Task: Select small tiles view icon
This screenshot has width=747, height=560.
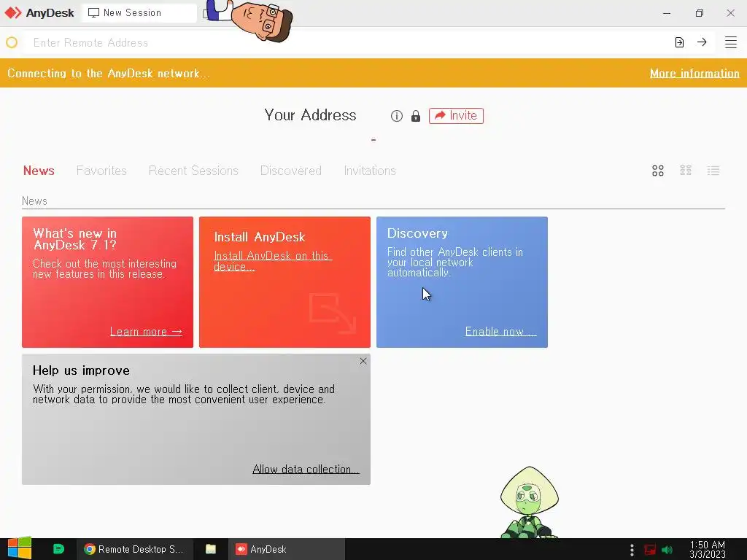Action: click(686, 171)
